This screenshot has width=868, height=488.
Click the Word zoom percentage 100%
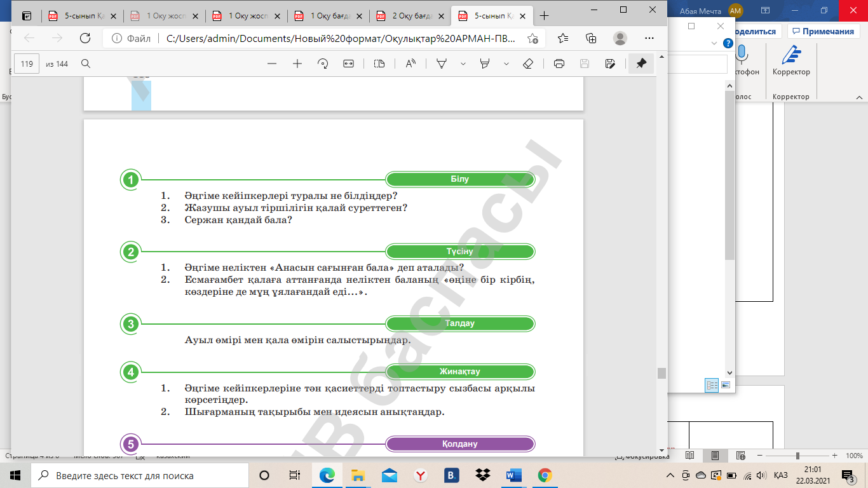854,456
